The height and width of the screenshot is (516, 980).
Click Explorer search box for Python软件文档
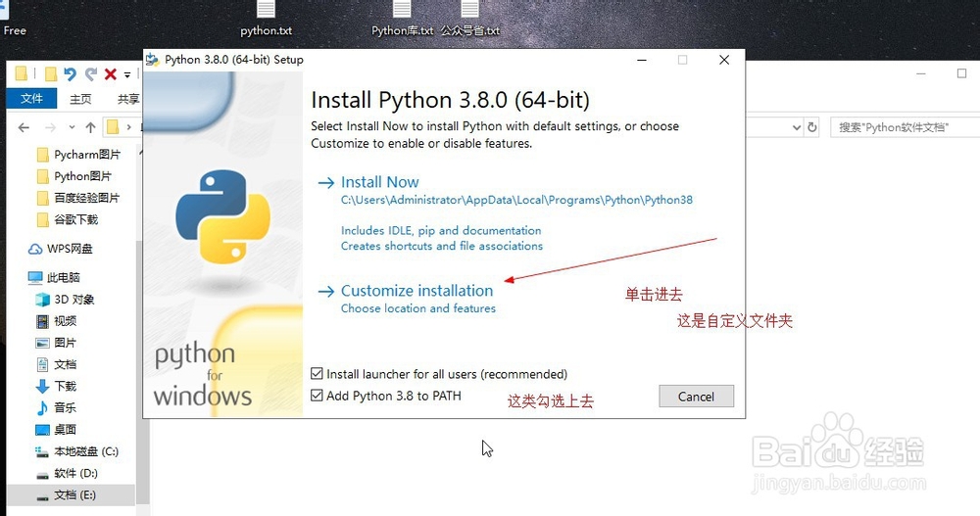[x=905, y=127]
